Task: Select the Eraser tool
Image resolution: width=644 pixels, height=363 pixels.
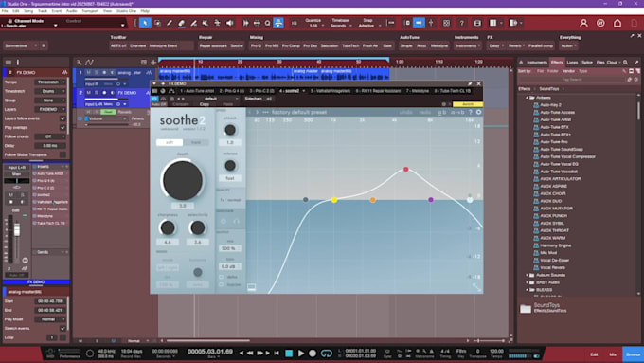Action: (x=181, y=23)
